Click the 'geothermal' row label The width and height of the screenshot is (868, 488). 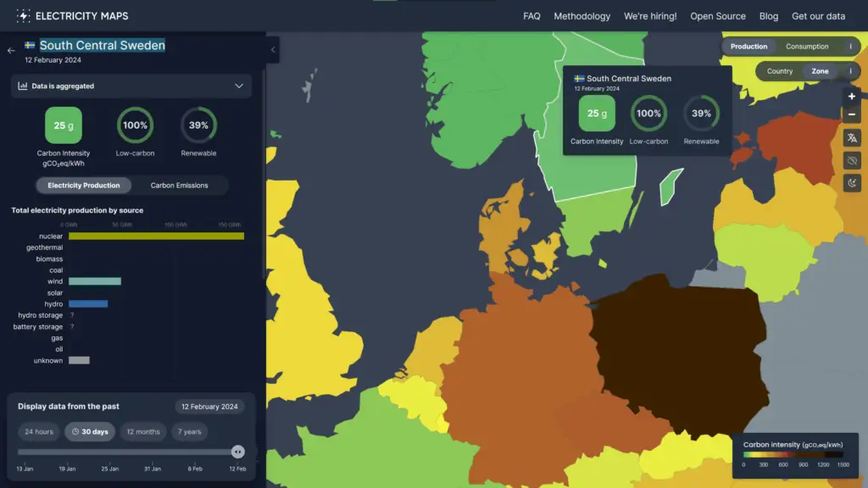tap(44, 248)
